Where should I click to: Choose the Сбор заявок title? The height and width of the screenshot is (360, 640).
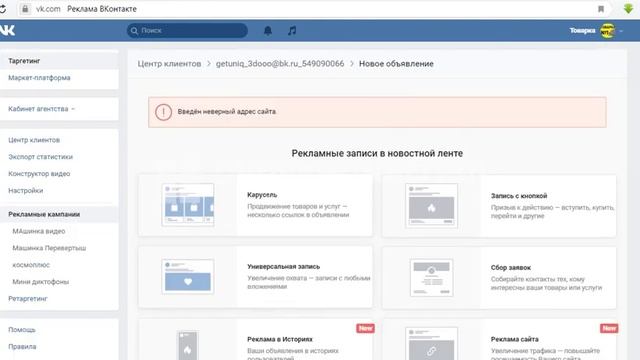click(511, 268)
